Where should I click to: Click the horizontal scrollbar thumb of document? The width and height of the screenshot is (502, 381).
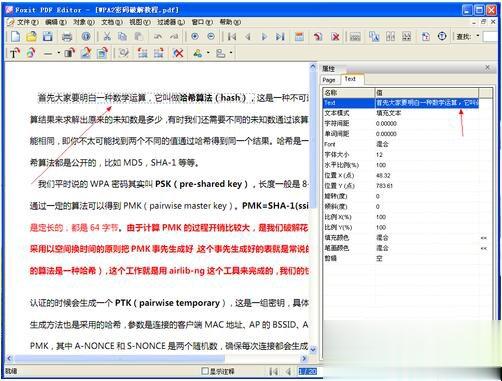point(119,359)
